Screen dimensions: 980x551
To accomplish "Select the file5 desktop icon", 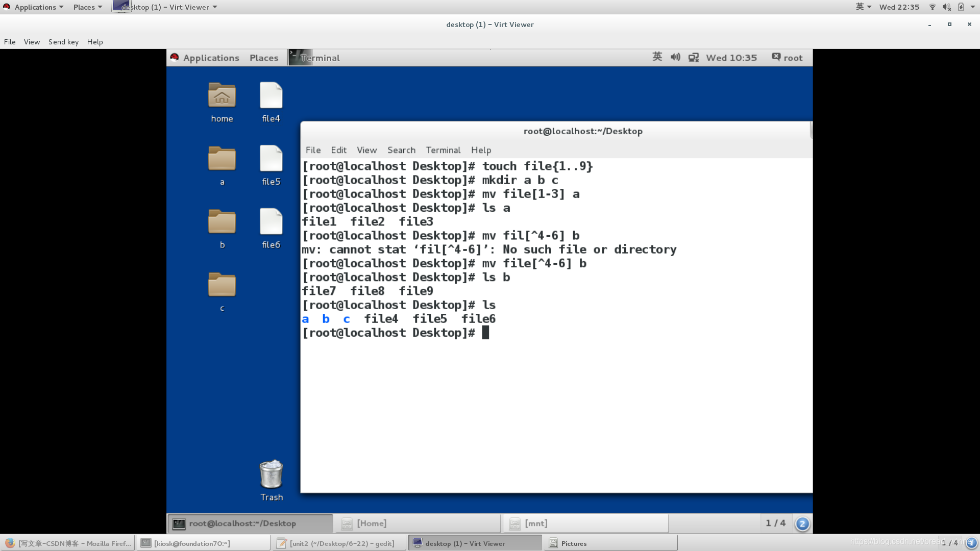I will [271, 159].
